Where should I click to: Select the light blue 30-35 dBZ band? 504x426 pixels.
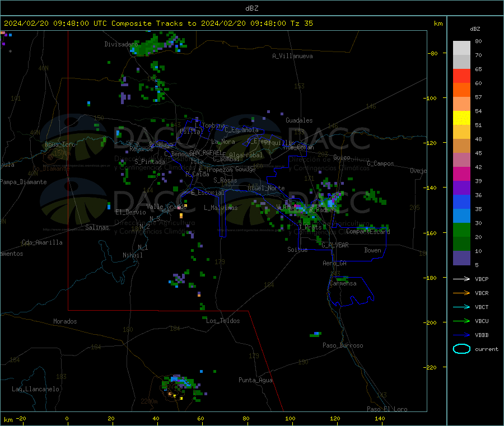tap(461, 216)
